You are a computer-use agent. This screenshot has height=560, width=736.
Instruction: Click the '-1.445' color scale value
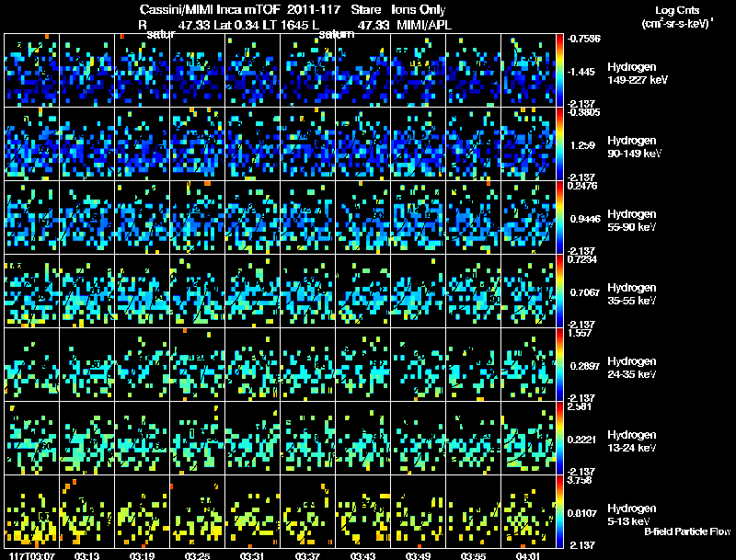(x=581, y=72)
